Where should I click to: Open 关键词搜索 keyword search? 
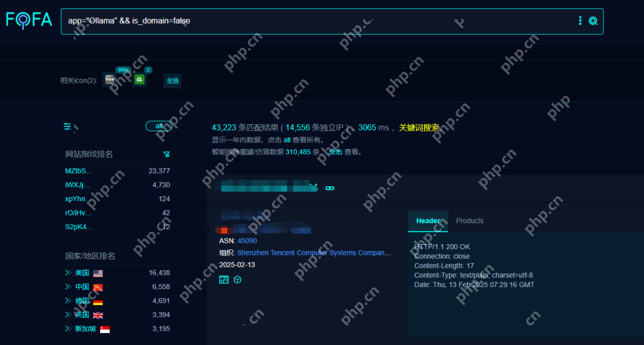[419, 127]
